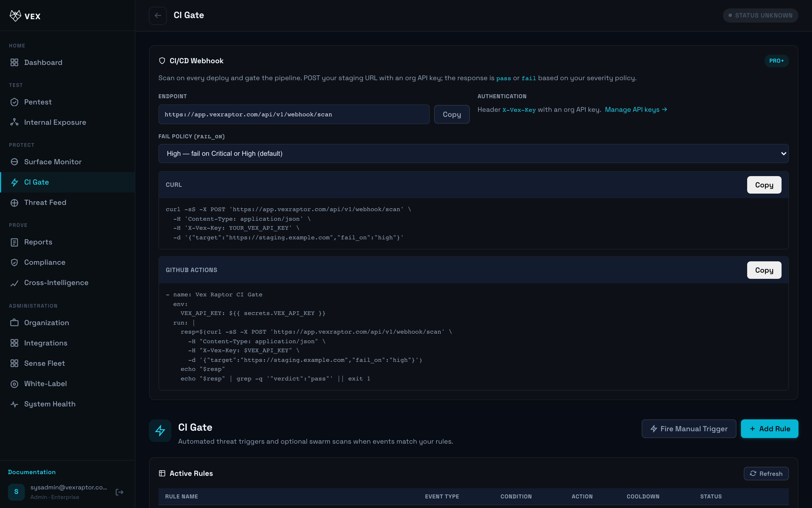This screenshot has width=812, height=508.
Task: Click the PRO+ badge
Action: (x=776, y=61)
